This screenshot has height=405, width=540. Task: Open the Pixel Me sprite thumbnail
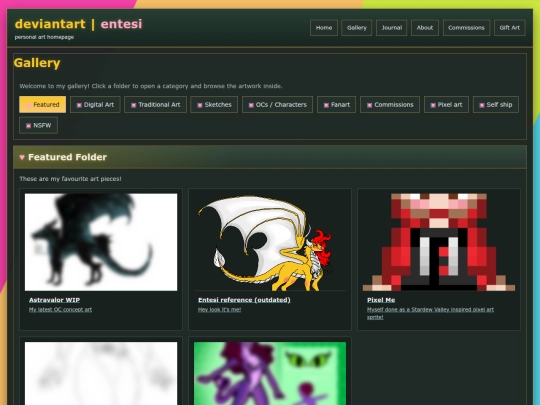(x=439, y=242)
